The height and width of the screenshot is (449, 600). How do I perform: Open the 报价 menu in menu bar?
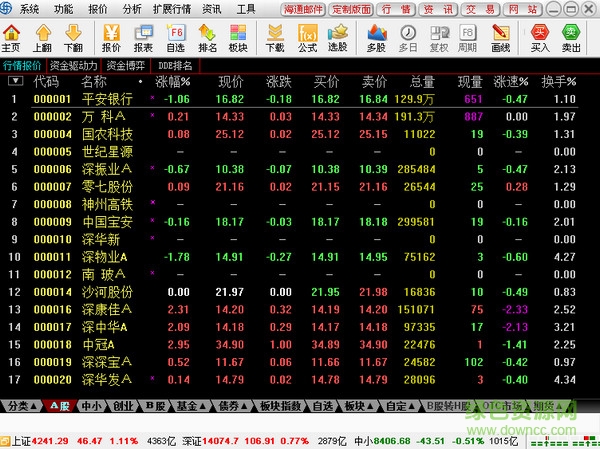[x=98, y=9]
